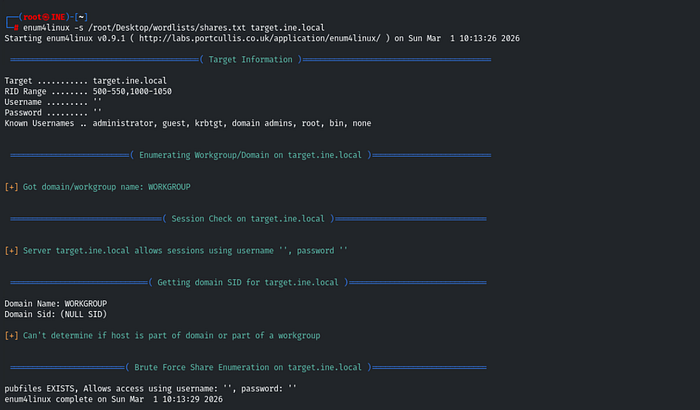Click the Getting domain SID section header

click(x=248, y=282)
